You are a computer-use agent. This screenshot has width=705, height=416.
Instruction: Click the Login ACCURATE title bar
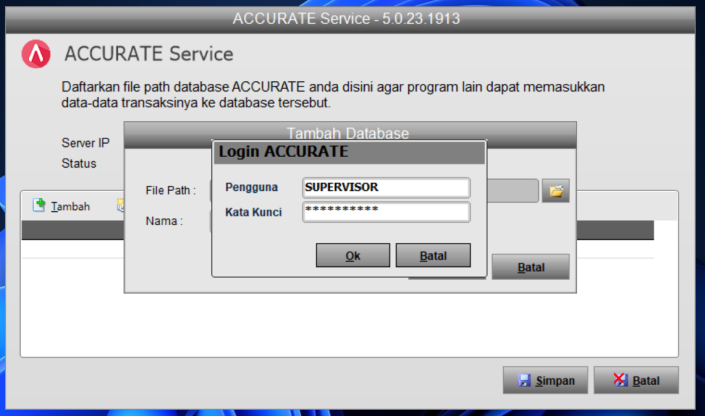pyautogui.click(x=349, y=152)
